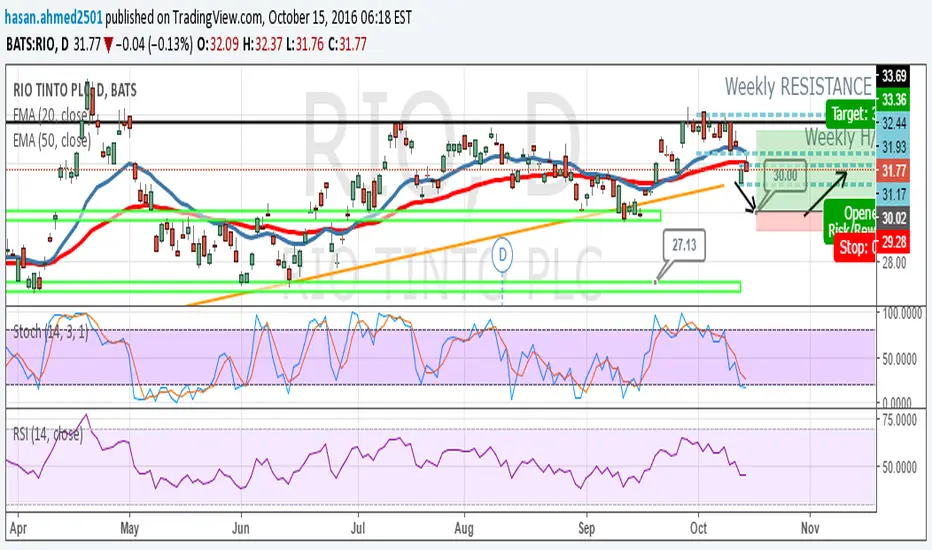Select the 33.36 green price label
Viewport: 932px width, 550px height.
tap(893, 99)
